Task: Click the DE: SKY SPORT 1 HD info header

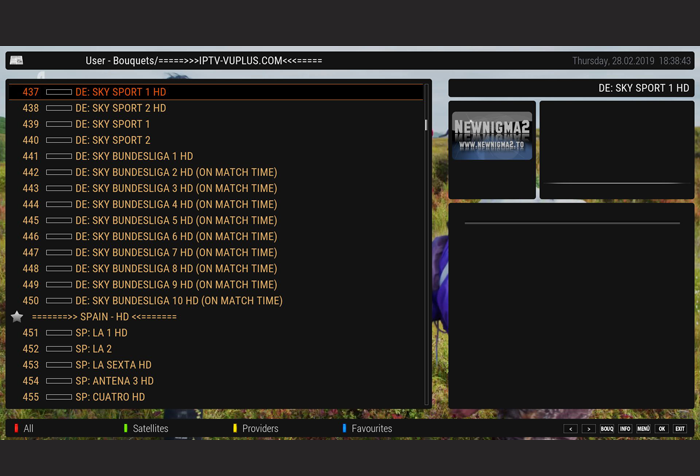Action: coord(571,88)
